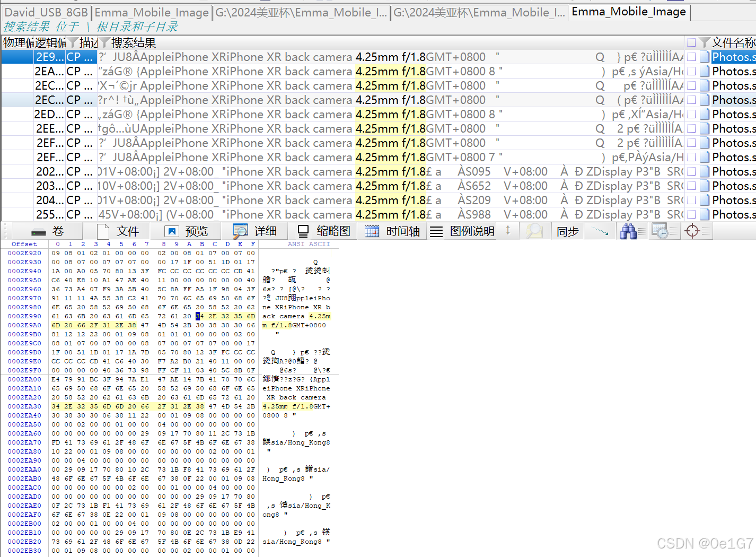Image resolution: width=756 pixels, height=557 pixels.
Task: Select Photos.s filename in row 2E9...
Action: [734, 57]
